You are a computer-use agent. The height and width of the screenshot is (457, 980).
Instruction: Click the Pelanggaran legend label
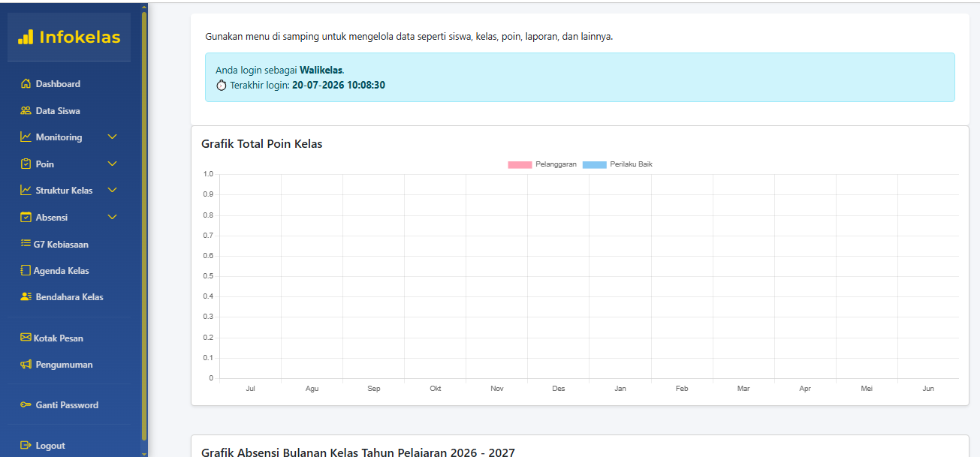tap(556, 164)
